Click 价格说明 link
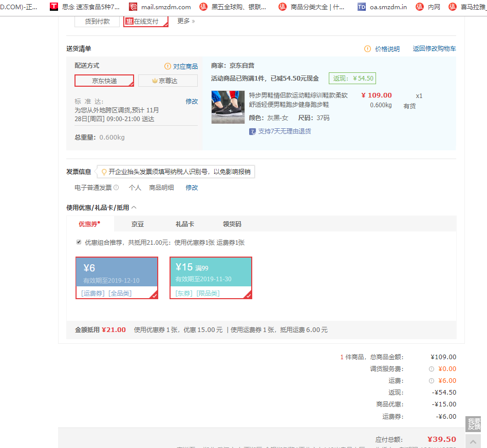Screen dimensions: 487x448 387,49
